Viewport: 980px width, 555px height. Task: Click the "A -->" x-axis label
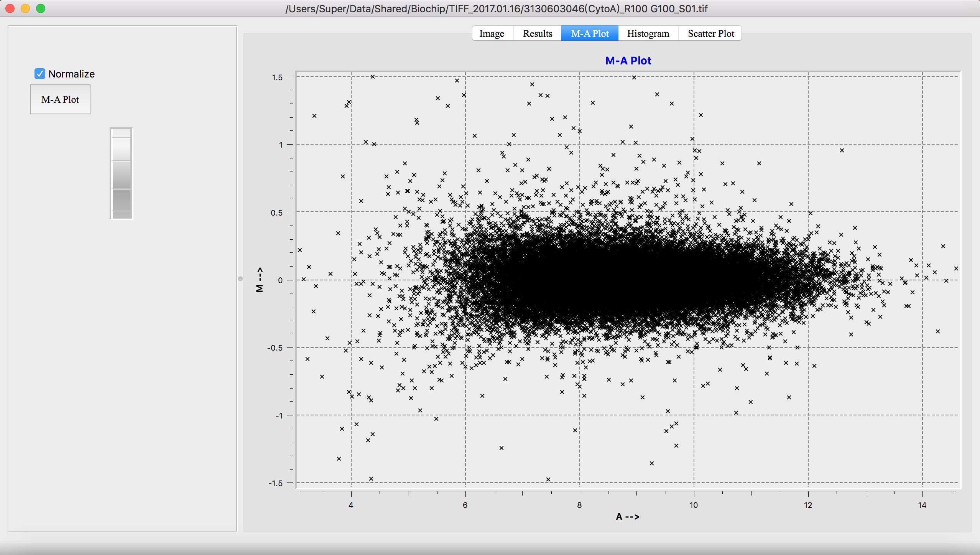[x=627, y=517]
